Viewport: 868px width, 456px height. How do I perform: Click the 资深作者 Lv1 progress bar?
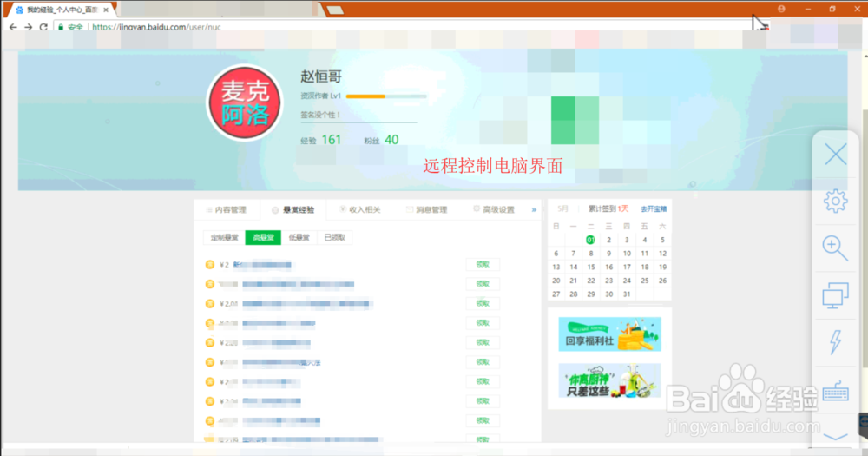click(x=386, y=96)
